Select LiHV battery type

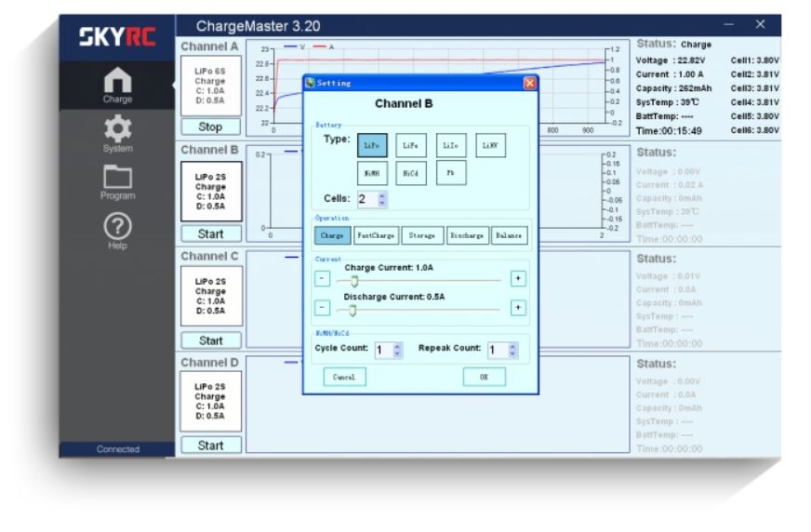click(x=490, y=145)
